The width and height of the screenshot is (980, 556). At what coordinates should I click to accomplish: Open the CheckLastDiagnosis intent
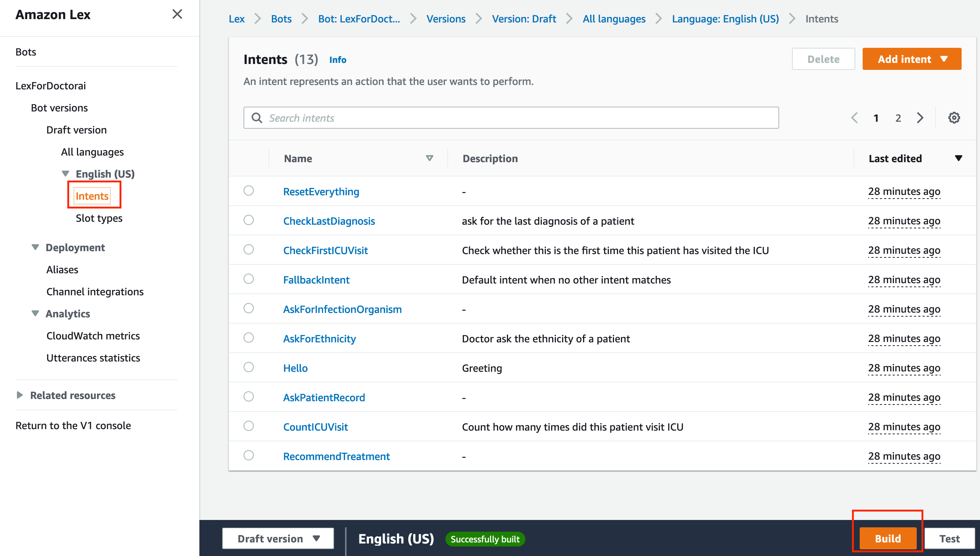(329, 221)
